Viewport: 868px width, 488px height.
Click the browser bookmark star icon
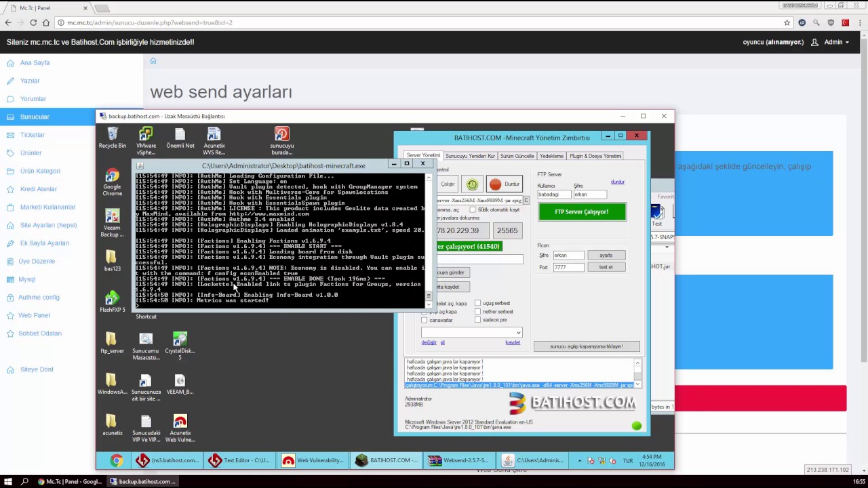pos(787,22)
